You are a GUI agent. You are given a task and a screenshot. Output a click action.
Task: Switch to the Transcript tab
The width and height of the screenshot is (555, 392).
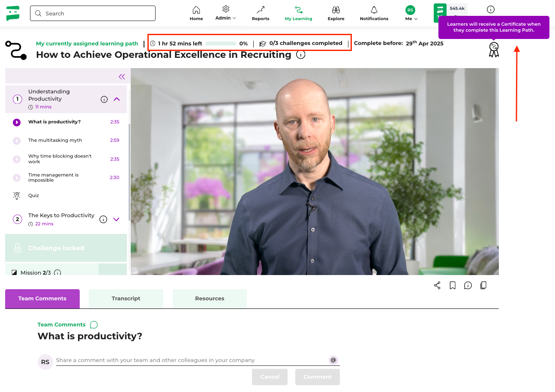point(126,299)
